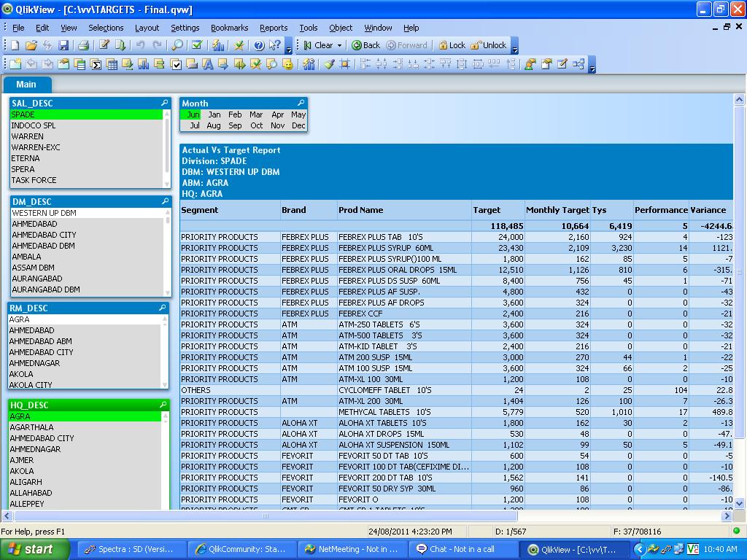The image size is (747, 560).
Task: Click the Sigma statistics box icon
Action: [96, 64]
